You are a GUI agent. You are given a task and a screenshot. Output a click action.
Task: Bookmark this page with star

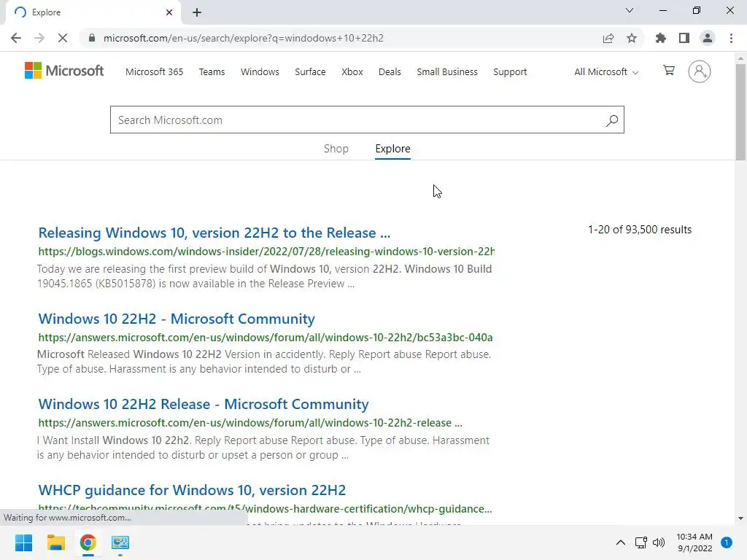pyautogui.click(x=631, y=38)
